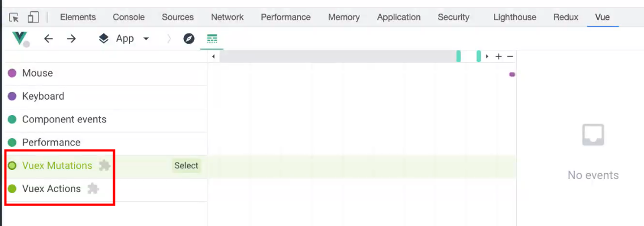Toggle the device toolbar icon

tap(33, 17)
